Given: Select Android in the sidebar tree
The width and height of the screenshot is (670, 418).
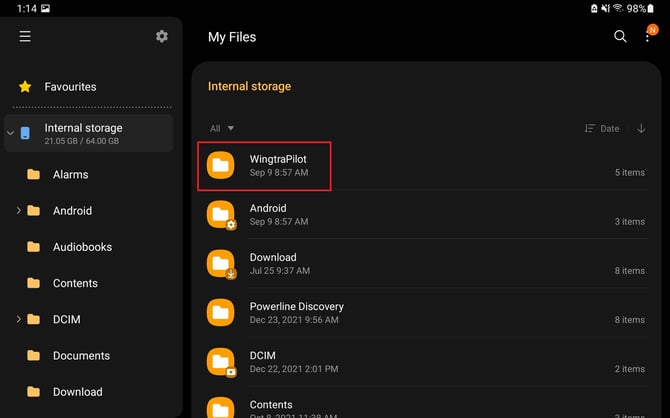Looking at the screenshot, I should pos(72,211).
